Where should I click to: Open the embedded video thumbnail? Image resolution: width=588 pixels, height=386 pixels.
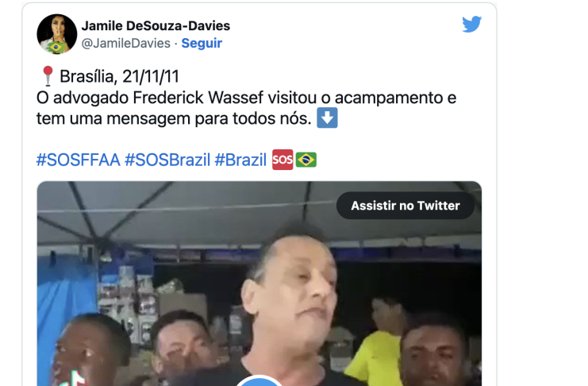[x=259, y=284]
